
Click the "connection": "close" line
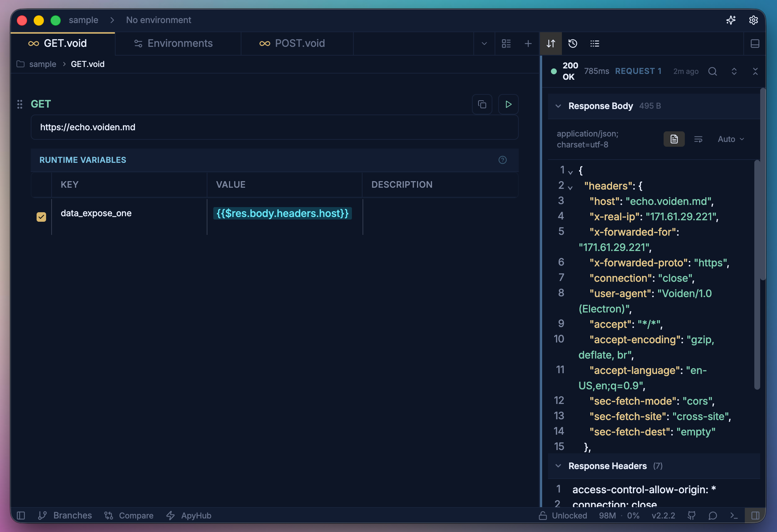(x=642, y=278)
